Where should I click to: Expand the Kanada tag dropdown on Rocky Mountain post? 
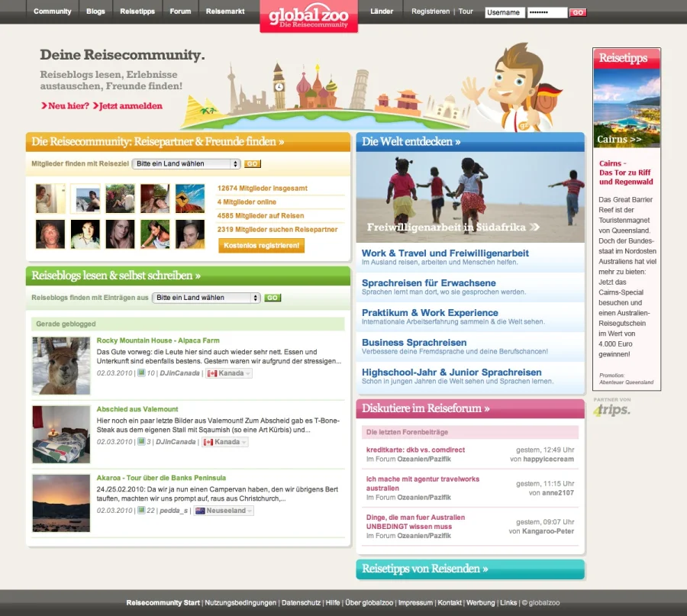(247, 374)
